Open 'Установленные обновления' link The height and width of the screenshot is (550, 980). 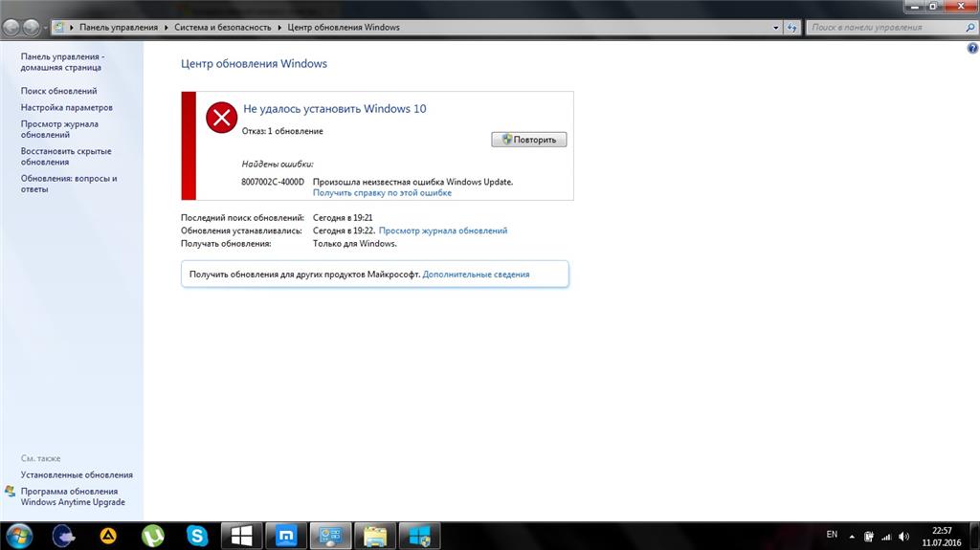pos(77,475)
